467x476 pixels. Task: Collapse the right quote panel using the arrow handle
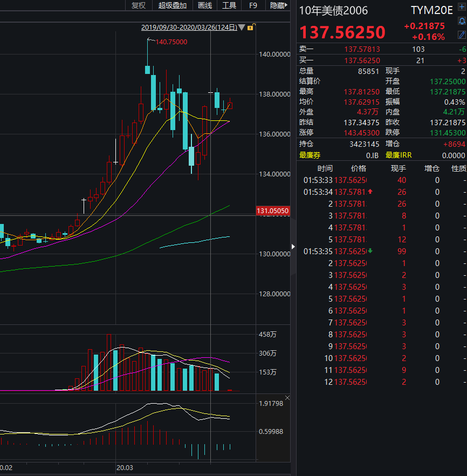point(293,247)
